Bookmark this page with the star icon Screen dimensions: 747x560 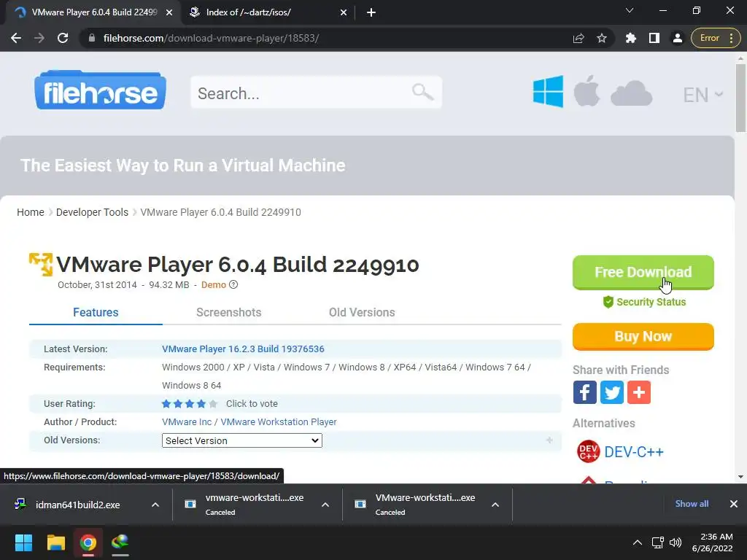[602, 38]
